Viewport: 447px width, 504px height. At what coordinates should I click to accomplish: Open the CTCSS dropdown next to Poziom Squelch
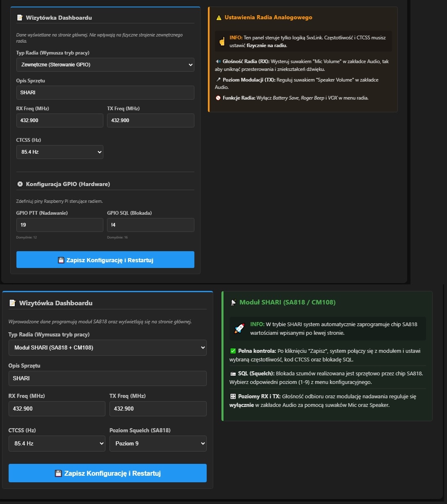[57, 443]
